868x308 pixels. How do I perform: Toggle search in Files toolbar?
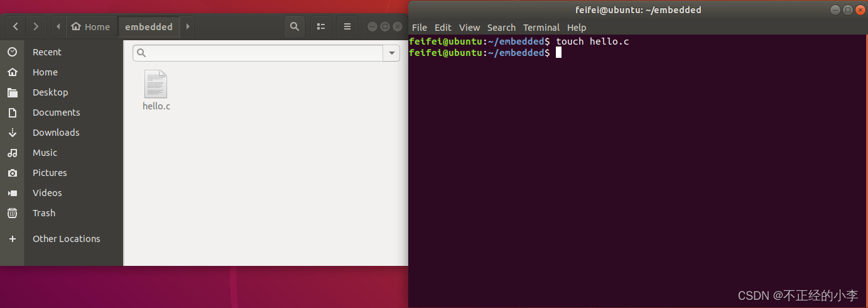pyautogui.click(x=294, y=26)
